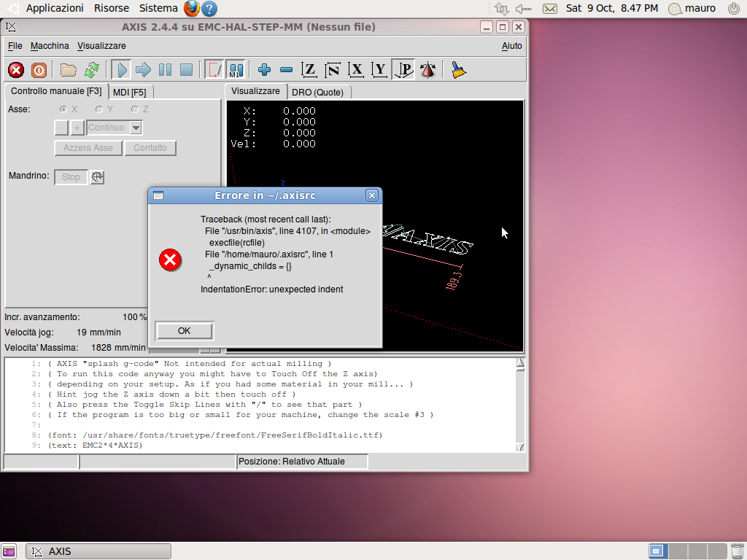The width and height of the screenshot is (747, 560).
Task: Clear the live plot with broom icon
Action: tap(458, 70)
